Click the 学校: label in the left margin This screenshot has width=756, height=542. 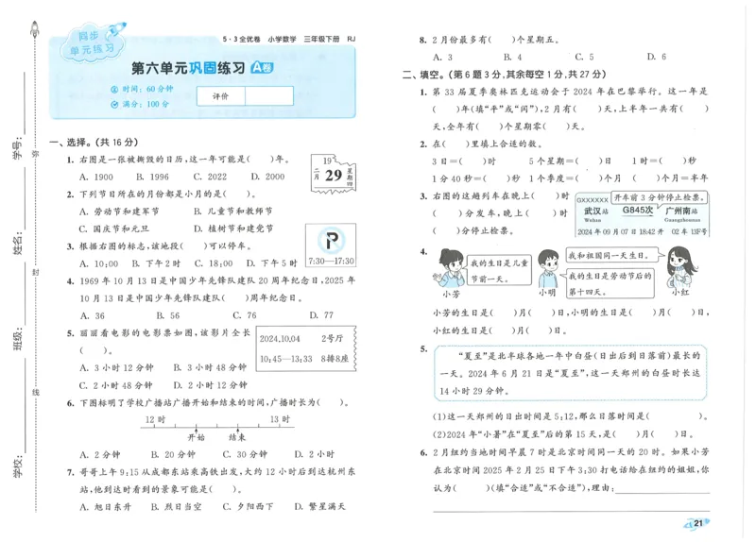point(17,466)
